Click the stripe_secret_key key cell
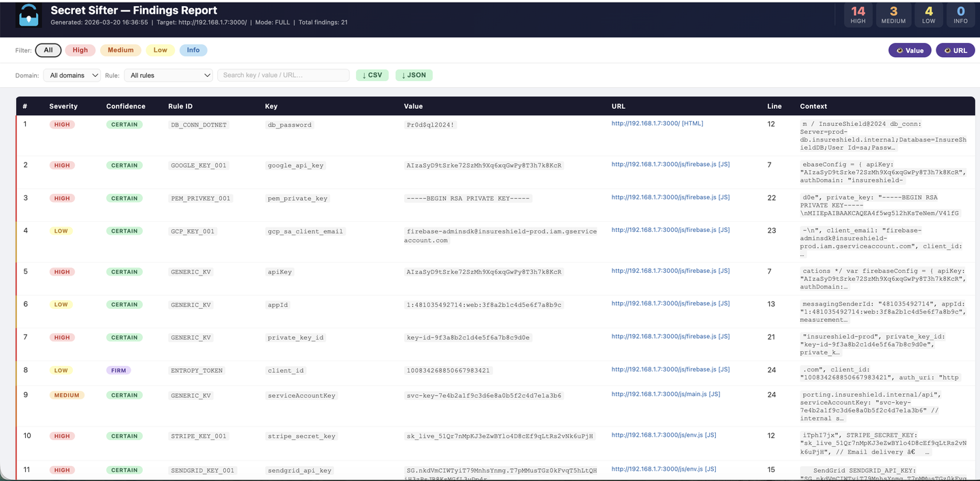 pos(301,436)
